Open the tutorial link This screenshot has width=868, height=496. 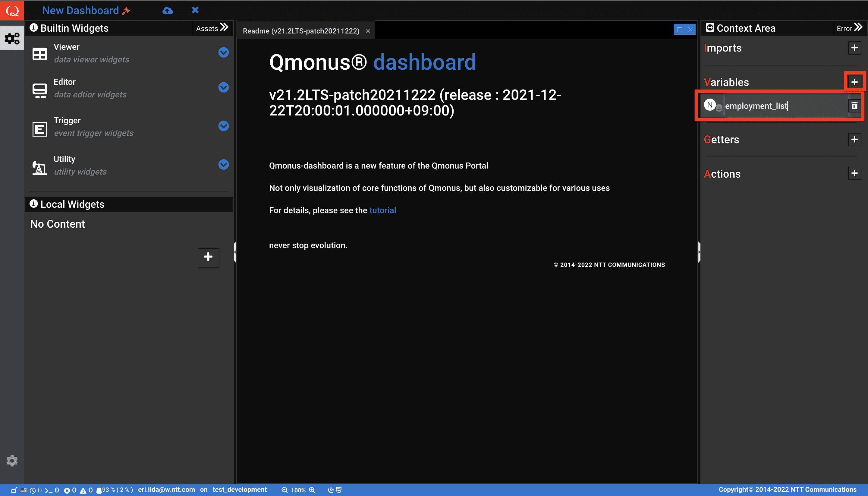tap(382, 210)
